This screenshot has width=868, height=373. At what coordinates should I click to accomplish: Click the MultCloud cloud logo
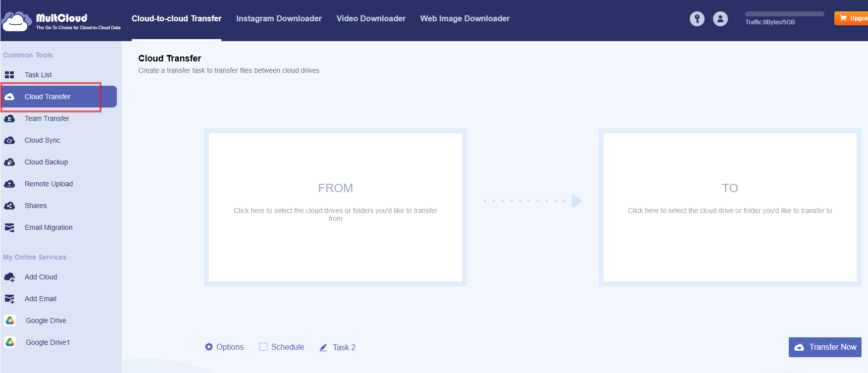coord(16,21)
